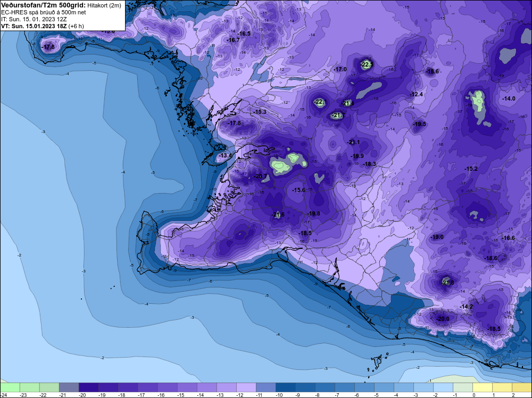This screenshot has height=398, width=532.
Task: Select the -19.9 temperature label
Action: 358,156
